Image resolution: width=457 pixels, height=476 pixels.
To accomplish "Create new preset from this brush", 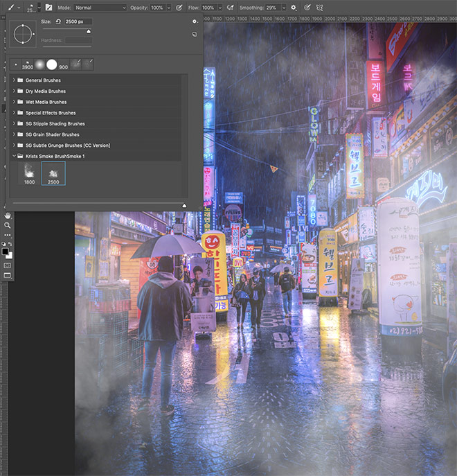I will [x=195, y=35].
